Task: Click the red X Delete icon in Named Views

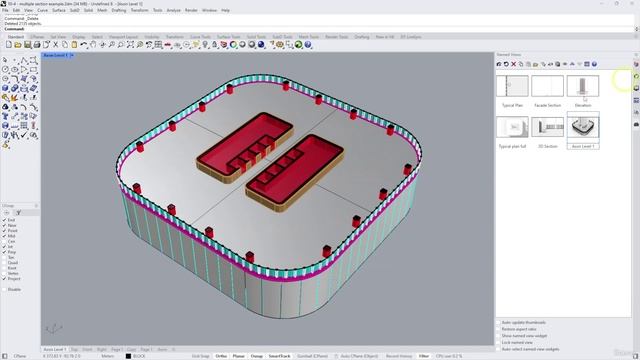Action: [513, 64]
